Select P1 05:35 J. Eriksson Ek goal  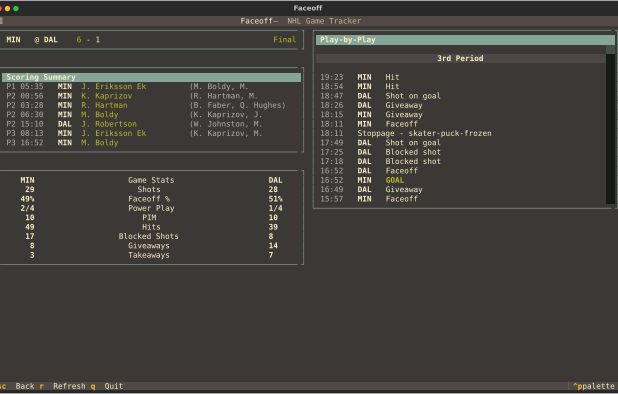[x=152, y=86]
